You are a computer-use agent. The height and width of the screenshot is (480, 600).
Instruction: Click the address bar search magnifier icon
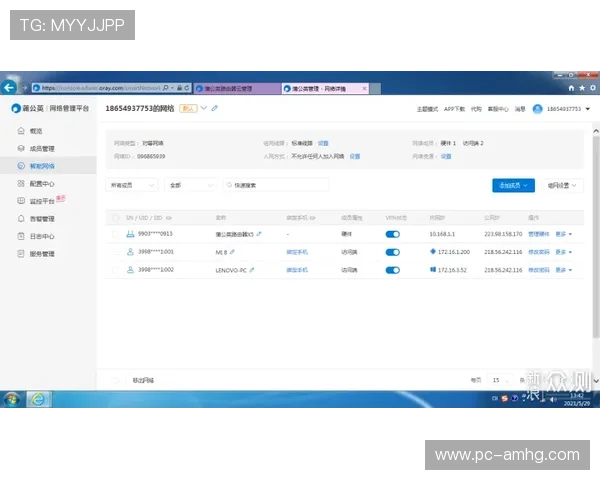click(166, 88)
